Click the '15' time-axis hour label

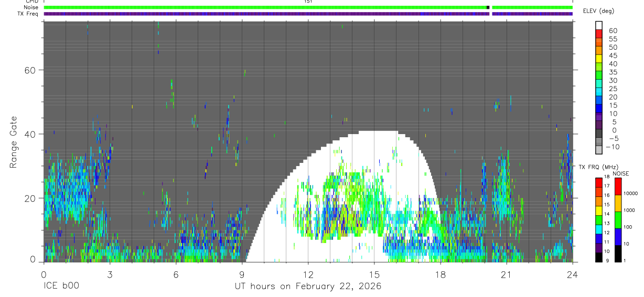coord(374,274)
